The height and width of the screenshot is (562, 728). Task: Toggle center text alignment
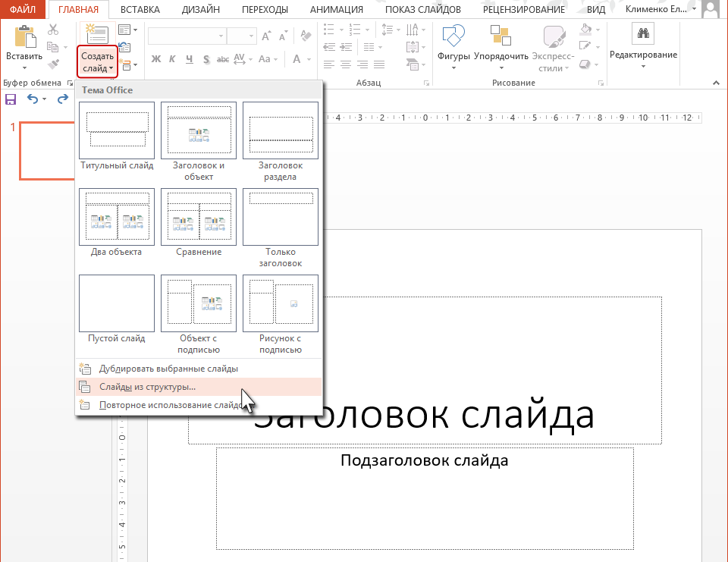tap(346, 64)
